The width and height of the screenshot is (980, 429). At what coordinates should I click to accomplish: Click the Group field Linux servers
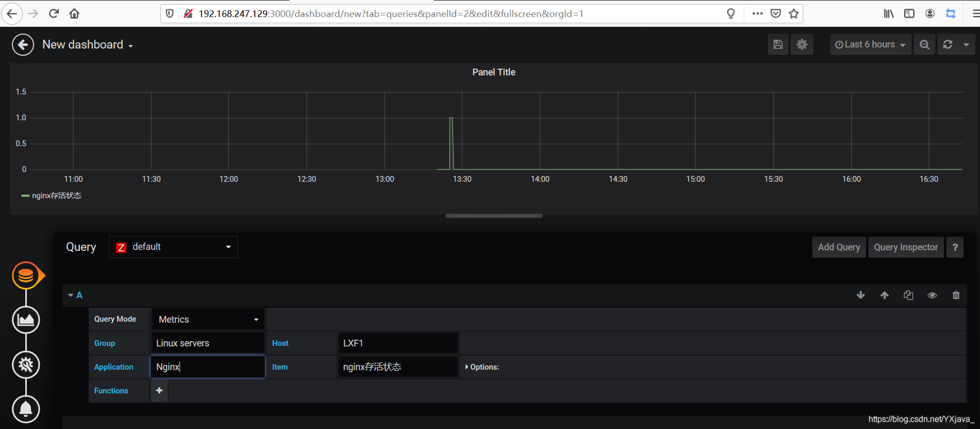coord(208,343)
